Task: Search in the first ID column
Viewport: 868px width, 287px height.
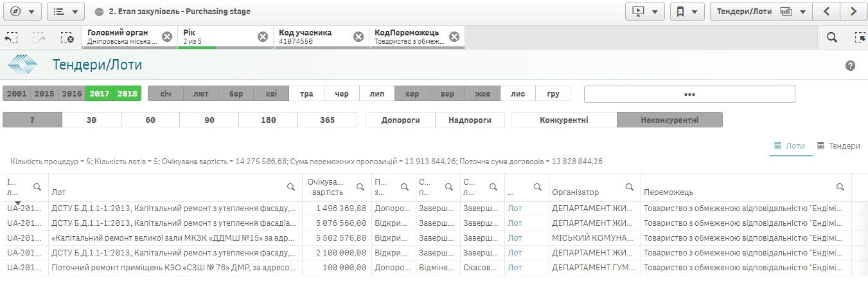Action: (x=37, y=187)
